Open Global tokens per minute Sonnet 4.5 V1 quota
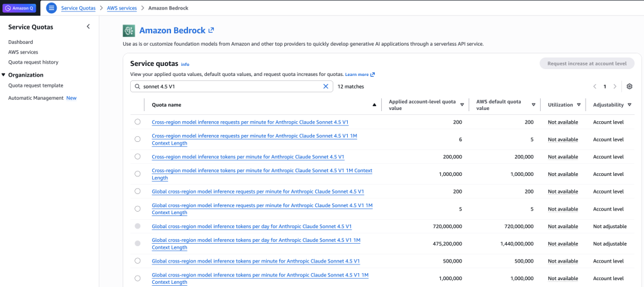644x287 pixels. 256,261
